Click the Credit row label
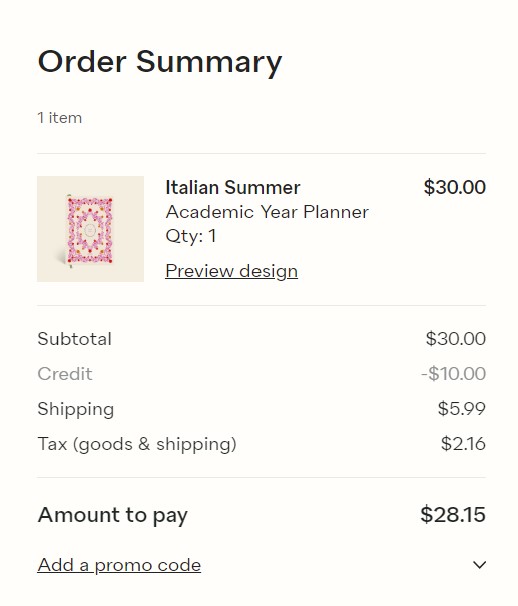The height and width of the screenshot is (606, 518). (x=65, y=374)
